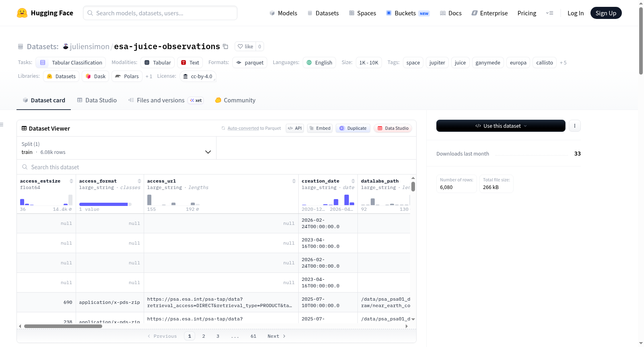Expand the train split dropdown
Image resolution: width=644 pixels, height=347 pixels.
click(x=117, y=148)
